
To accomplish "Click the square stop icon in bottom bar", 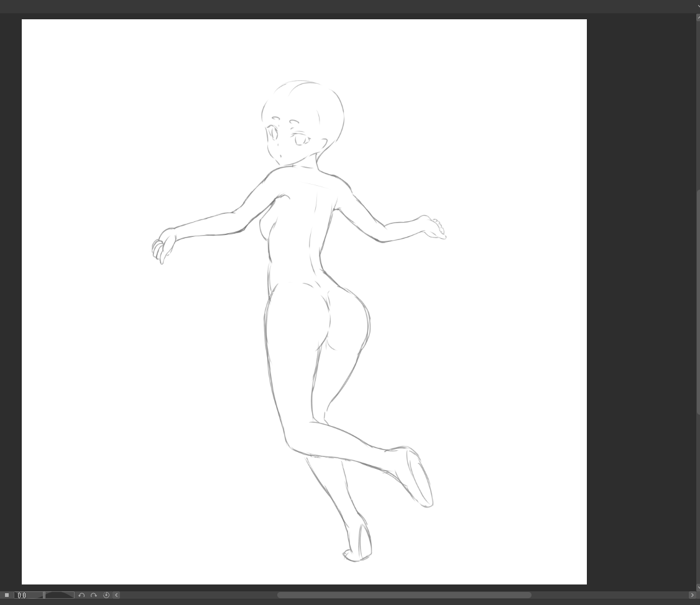I will coord(7,595).
